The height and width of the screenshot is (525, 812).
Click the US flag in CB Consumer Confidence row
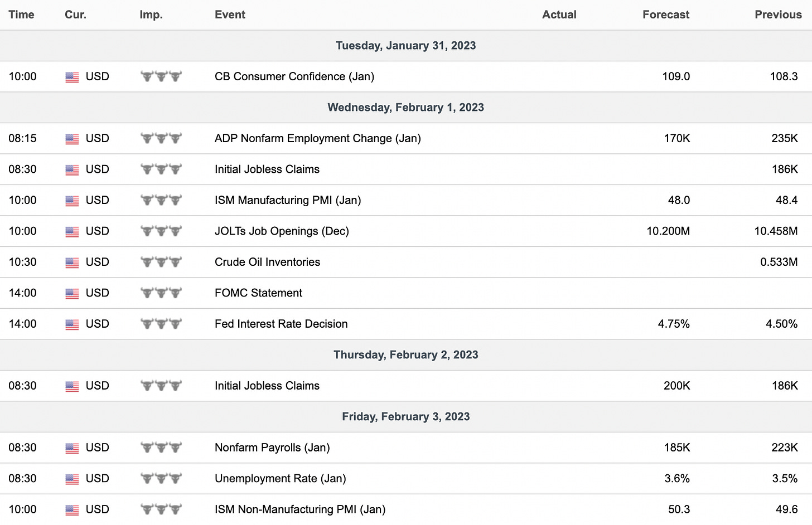pos(72,77)
